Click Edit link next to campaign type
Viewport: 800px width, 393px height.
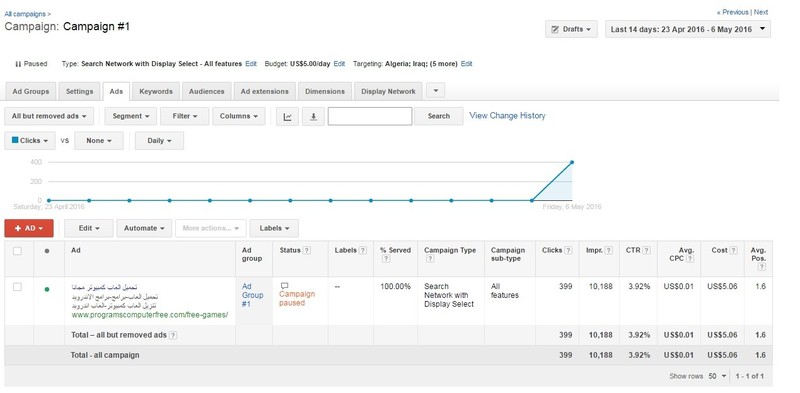[x=251, y=64]
